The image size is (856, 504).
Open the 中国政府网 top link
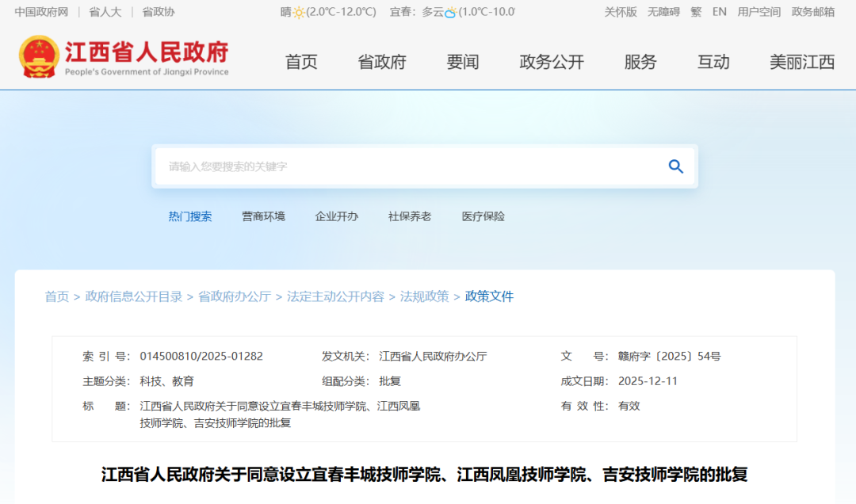41,12
